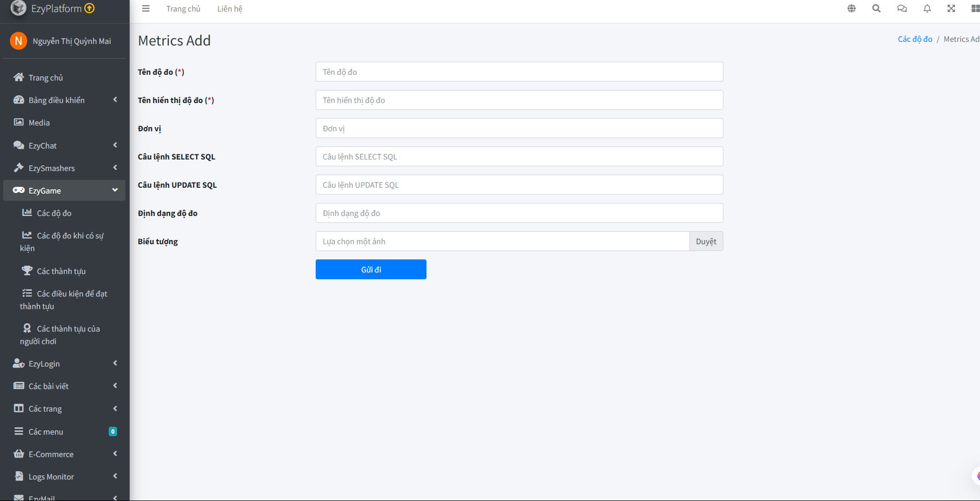The width and height of the screenshot is (980, 501).
Task: Toggle the EzyPlatform upgrade badge
Action: [89, 8]
